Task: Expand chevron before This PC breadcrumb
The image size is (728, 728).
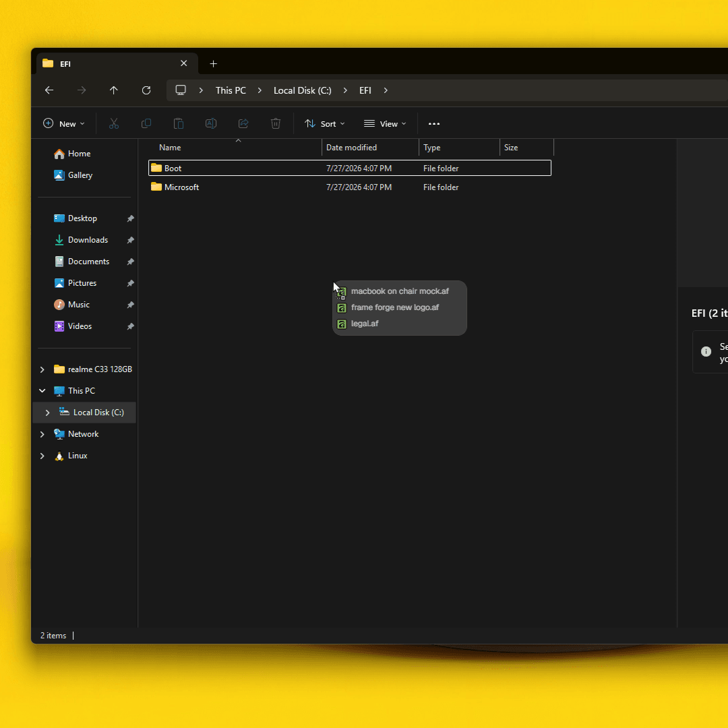Action: pyautogui.click(x=201, y=90)
